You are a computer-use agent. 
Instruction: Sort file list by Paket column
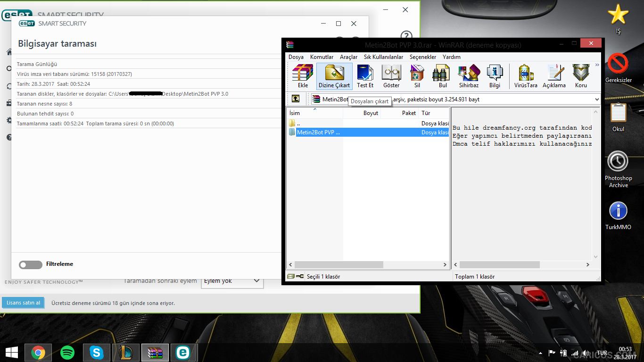(x=400, y=113)
